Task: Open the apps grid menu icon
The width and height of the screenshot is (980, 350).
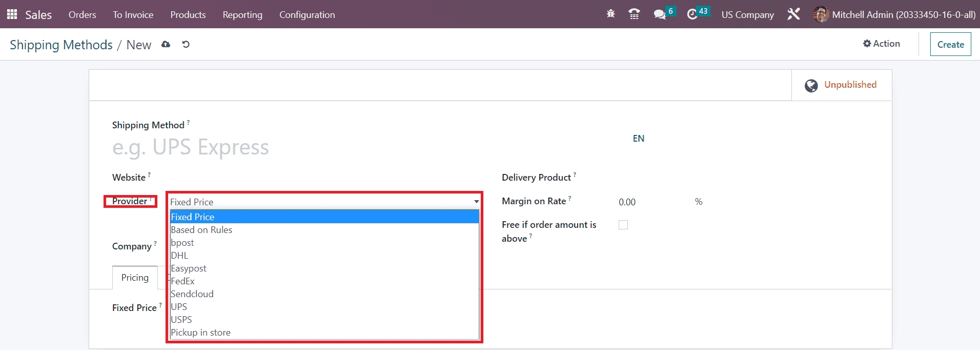Action: [12, 14]
